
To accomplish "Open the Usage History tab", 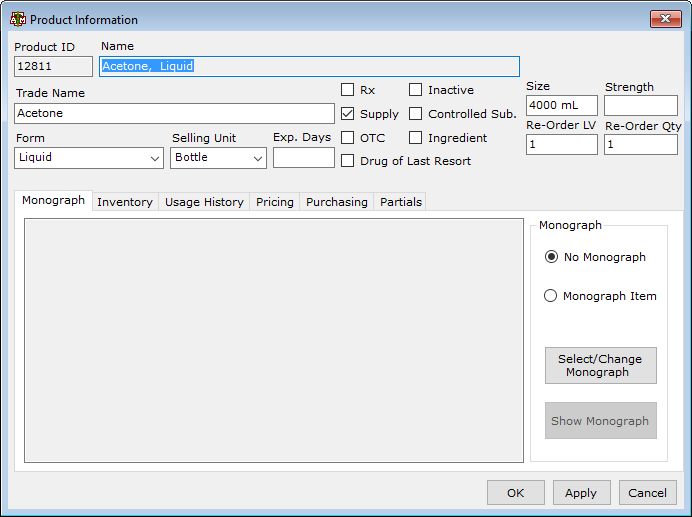I will click(204, 202).
